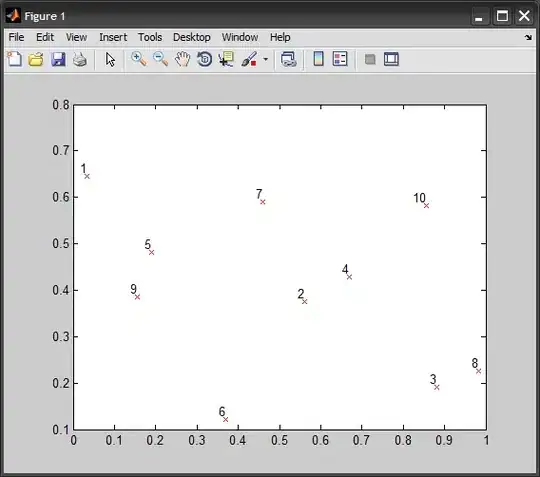Click the y-axis tick label 0.5
The height and width of the screenshot is (477, 540).
[61, 244]
